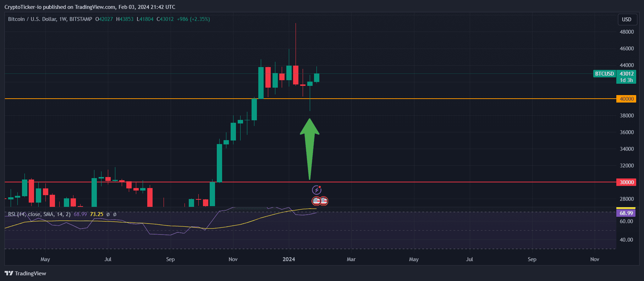
Task: Click the 2024 time axis label
Action: pos(289,259)
